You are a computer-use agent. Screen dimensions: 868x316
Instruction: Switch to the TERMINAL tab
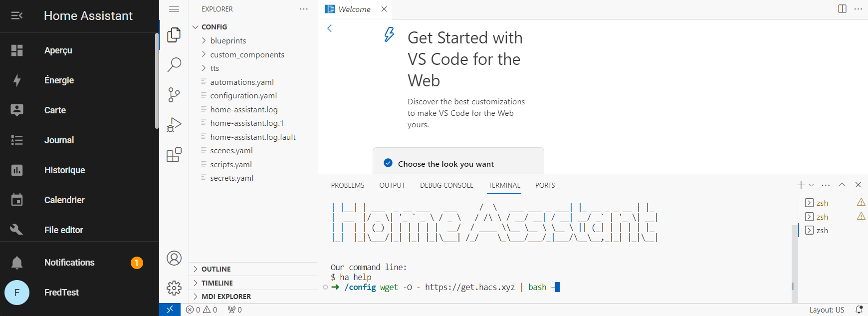coord(504,185)
